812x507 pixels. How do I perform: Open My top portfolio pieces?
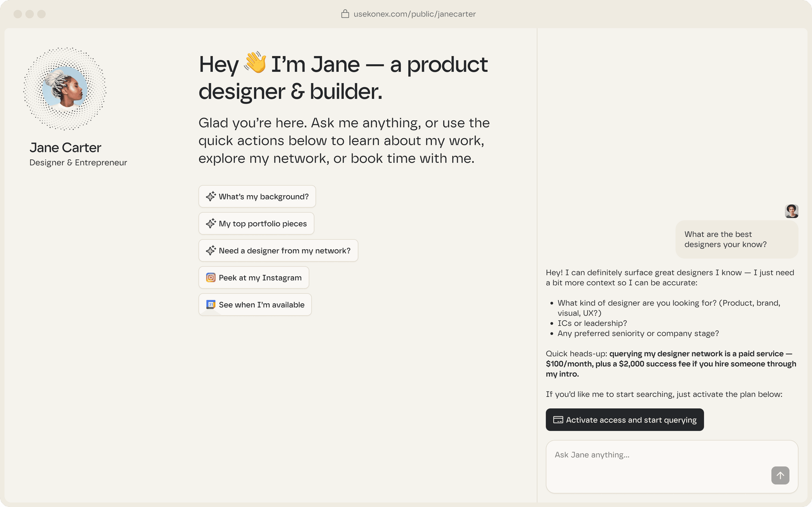click(x=262, y=224)
